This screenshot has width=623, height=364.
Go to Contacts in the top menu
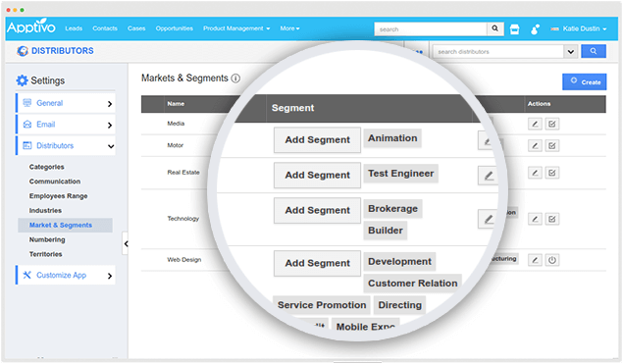[105, 28]
